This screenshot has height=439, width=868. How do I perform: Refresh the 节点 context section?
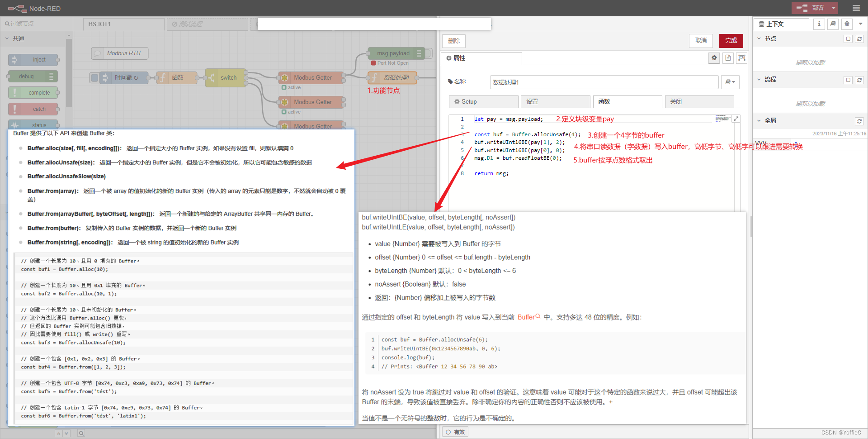(x=859, y=39)
